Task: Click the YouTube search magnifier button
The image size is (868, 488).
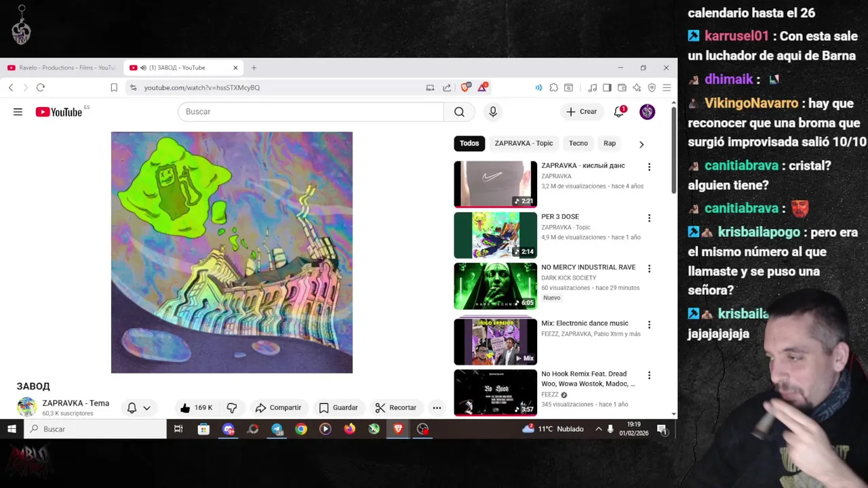Action: point(459,112)
